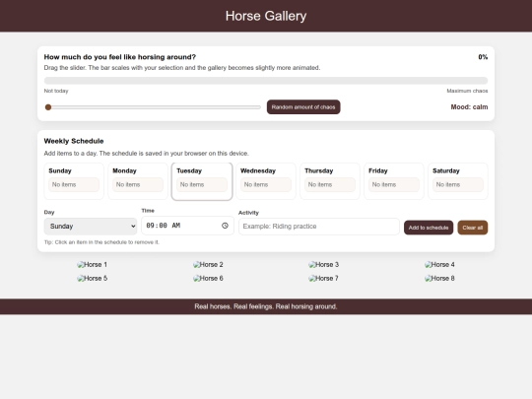532x399 pixels.
Task: Click the How much do you feel heading
Action: pyautogui.click(x=120, y=57)
